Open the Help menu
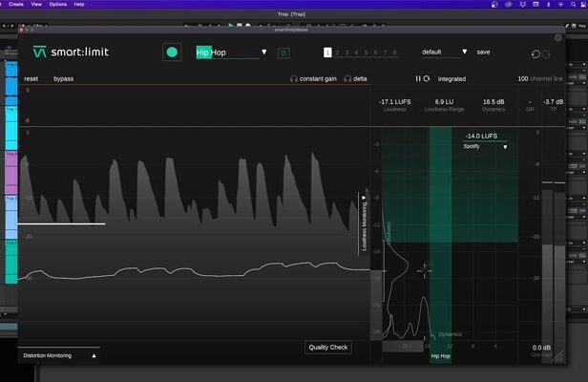 point(79,4)
